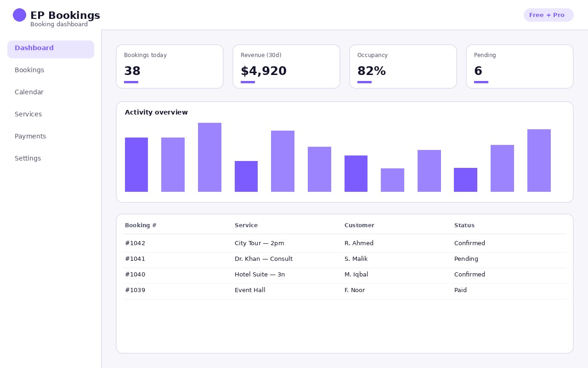Click the Event Hall service cell
The width and height of the screenshot is (588, 368).
tap(250, 290)
